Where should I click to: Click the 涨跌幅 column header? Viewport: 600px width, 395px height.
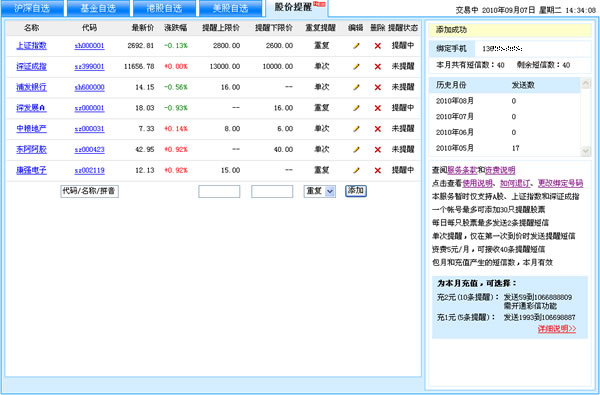[x=176, y=28]
